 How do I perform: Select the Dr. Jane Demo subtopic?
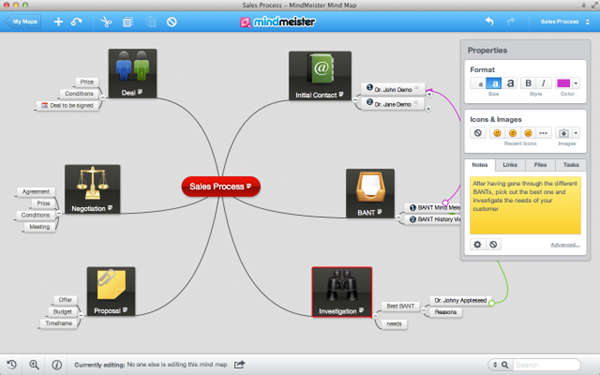pyautogui.click(x=393, y=104)
